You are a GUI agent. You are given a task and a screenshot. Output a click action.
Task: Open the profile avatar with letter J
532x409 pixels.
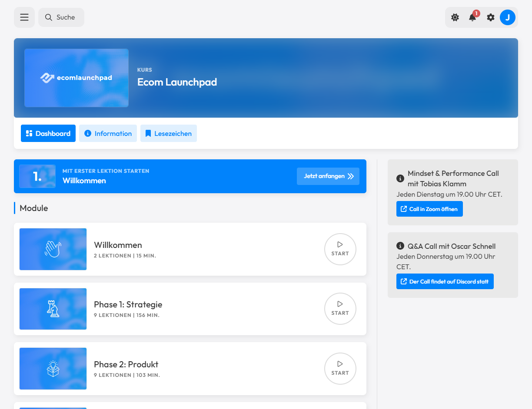(508, 17)
